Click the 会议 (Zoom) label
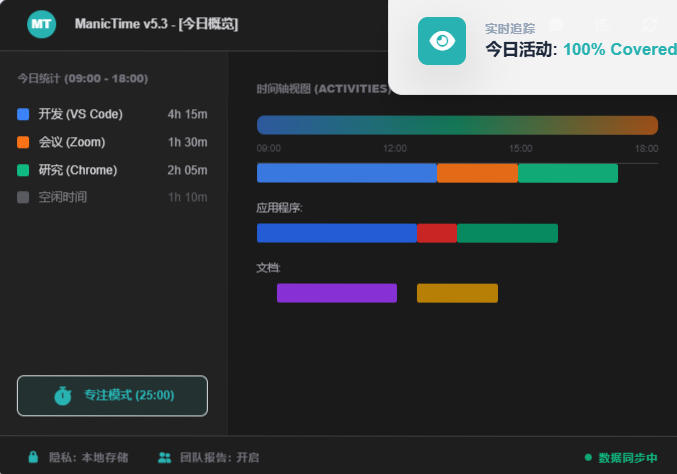677x474 pixels. (x=72, y=142)
